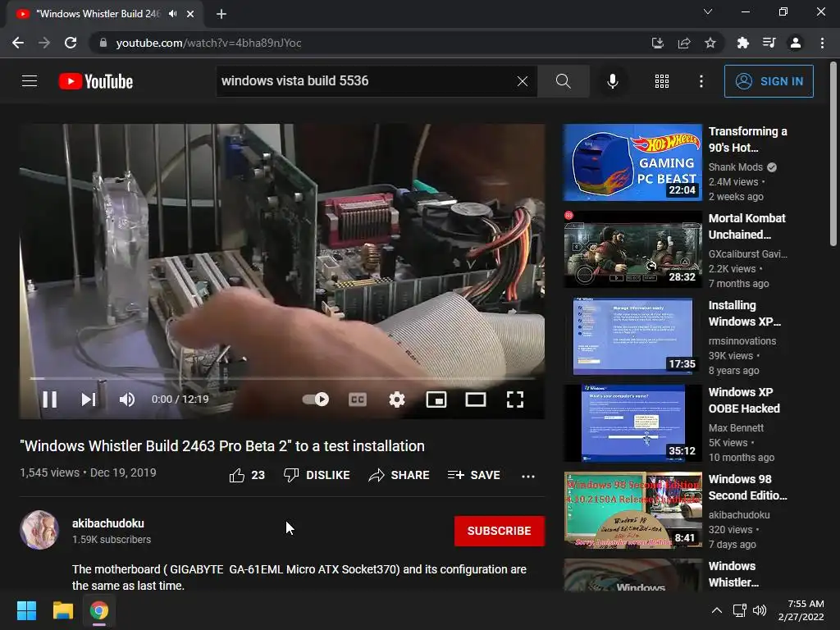The width and height of the screenshot is (840, 630).
Task: Mute the tab via speaker icon
Action: [x=172, y=14]
